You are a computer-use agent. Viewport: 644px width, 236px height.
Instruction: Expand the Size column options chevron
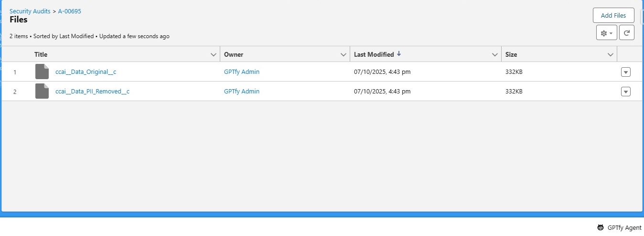[610, 55]
